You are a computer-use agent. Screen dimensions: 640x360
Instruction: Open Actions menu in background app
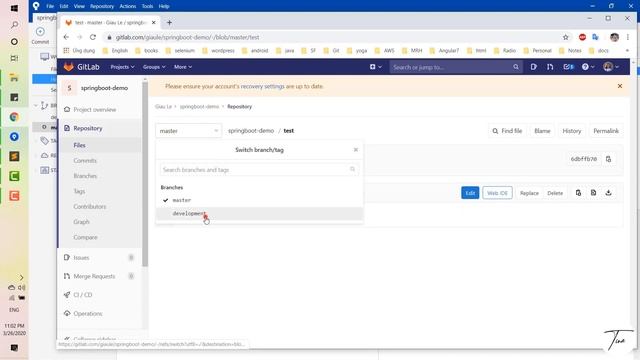[128, 6]
